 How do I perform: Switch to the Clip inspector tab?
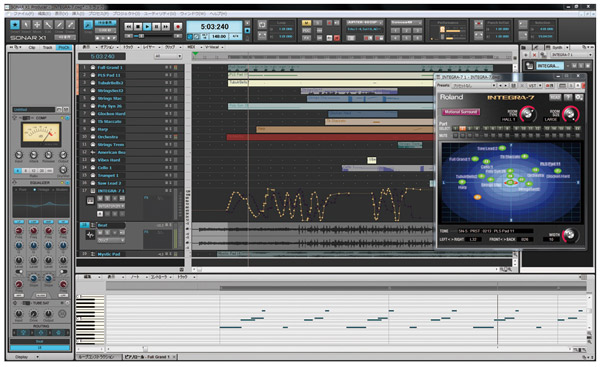32,47
